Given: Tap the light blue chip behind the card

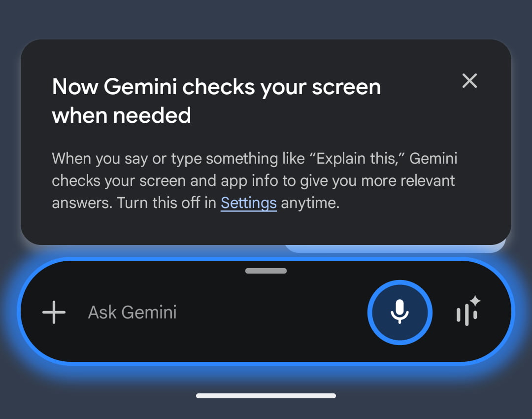Looking at the screenshot, I should pos(394,248).
